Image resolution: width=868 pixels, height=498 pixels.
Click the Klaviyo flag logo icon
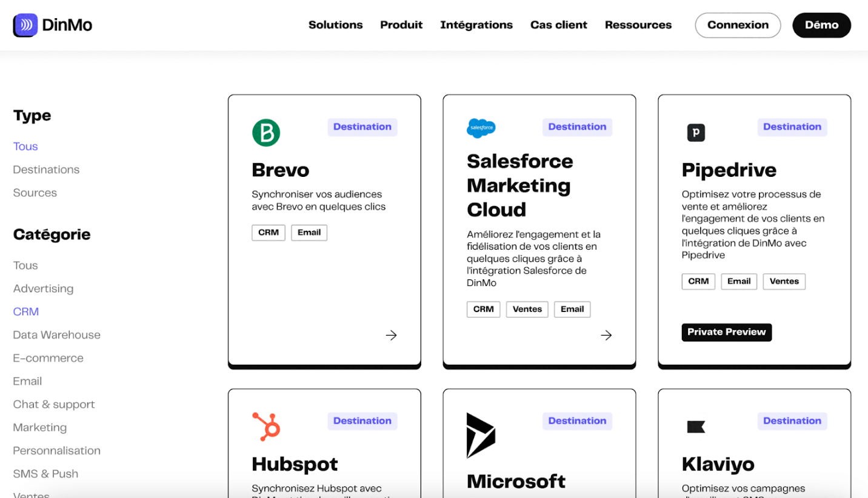coord(696,427)
